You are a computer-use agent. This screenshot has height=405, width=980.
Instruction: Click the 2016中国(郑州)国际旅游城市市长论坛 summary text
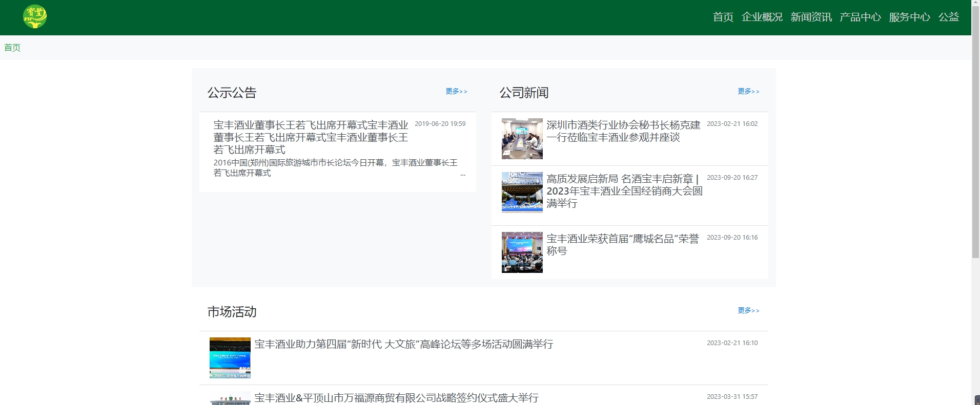335,167
